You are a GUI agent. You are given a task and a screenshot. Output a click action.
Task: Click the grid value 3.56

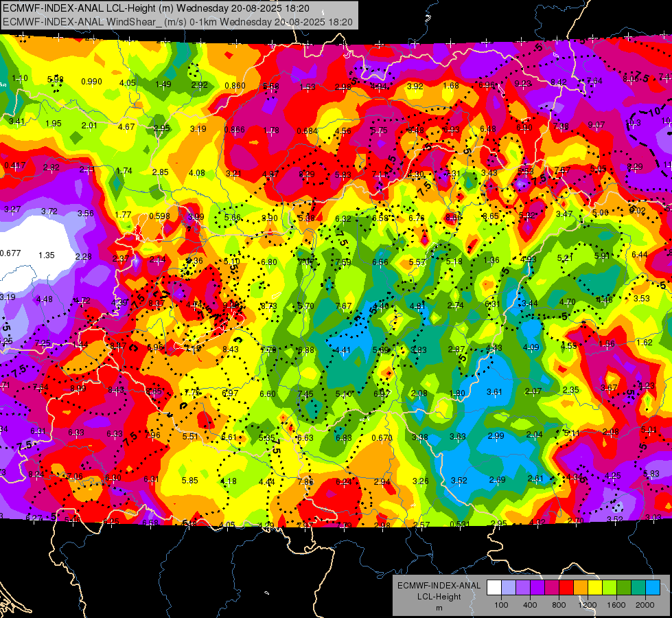coord(85,213)
